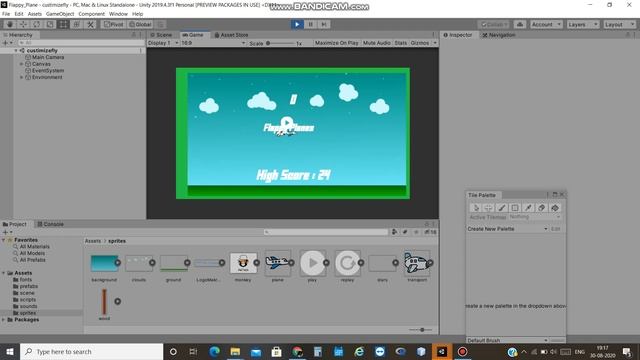
Task: Select the Tile Palette select tool
Action: [x=475, y=208]
